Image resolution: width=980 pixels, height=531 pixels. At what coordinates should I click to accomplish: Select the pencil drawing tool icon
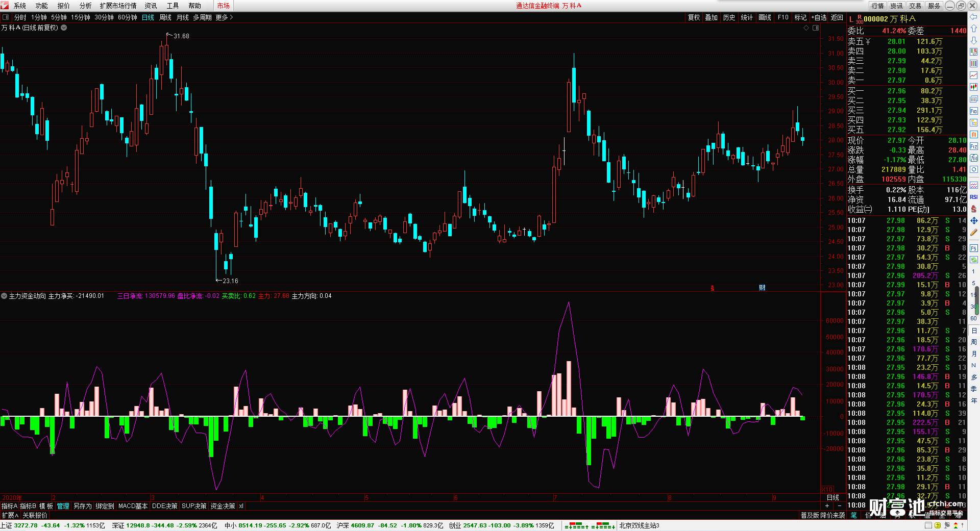[x=974, y=232]
